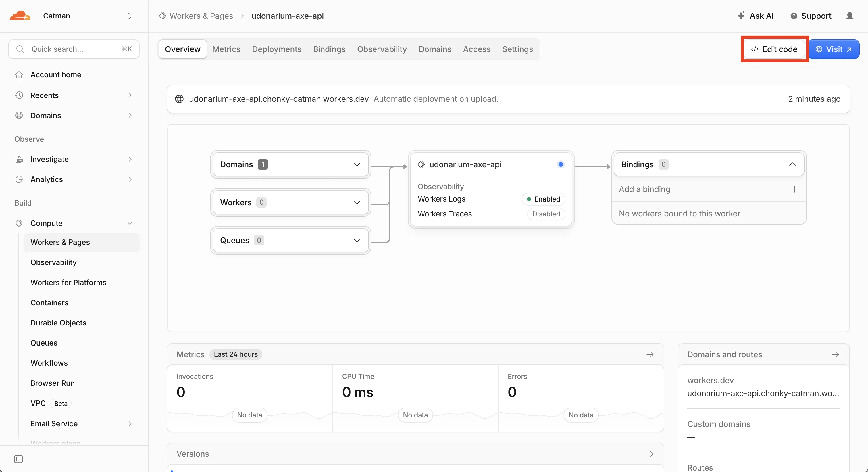This screenshot has height=472, width=868.
Task: Open Metrics details arrow
Action: pyautogui.click(x=650, y=355)
